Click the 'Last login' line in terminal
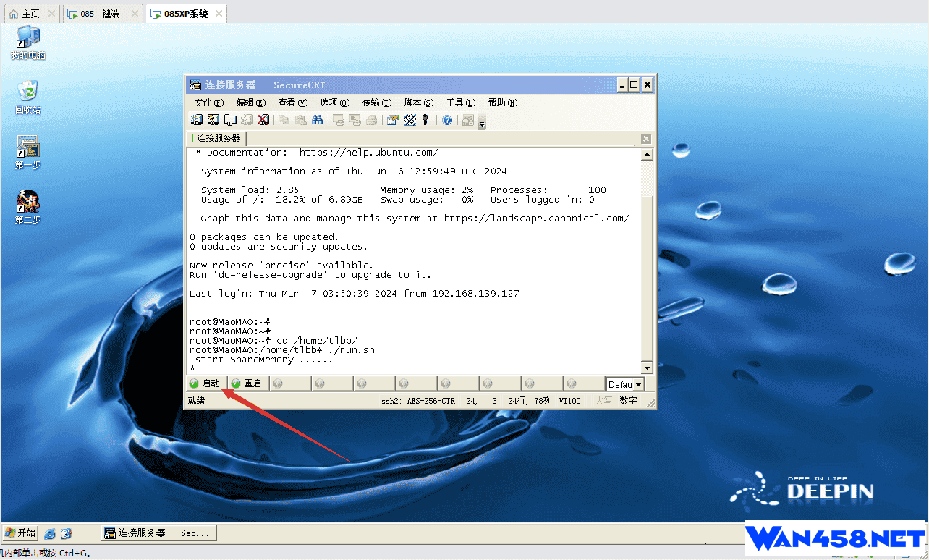929x560 pixels. [355, 294]
